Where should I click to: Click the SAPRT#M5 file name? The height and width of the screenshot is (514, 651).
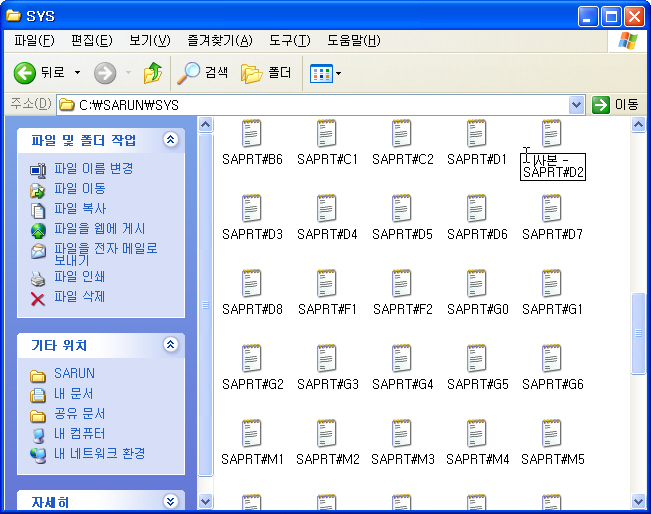pyautogui.click(x=553, y=459)
